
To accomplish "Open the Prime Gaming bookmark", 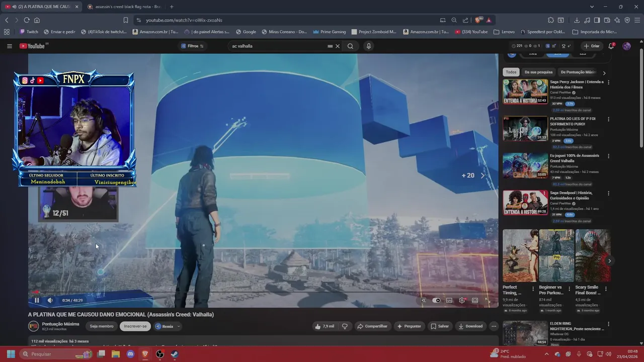I will tap(329, 32).
